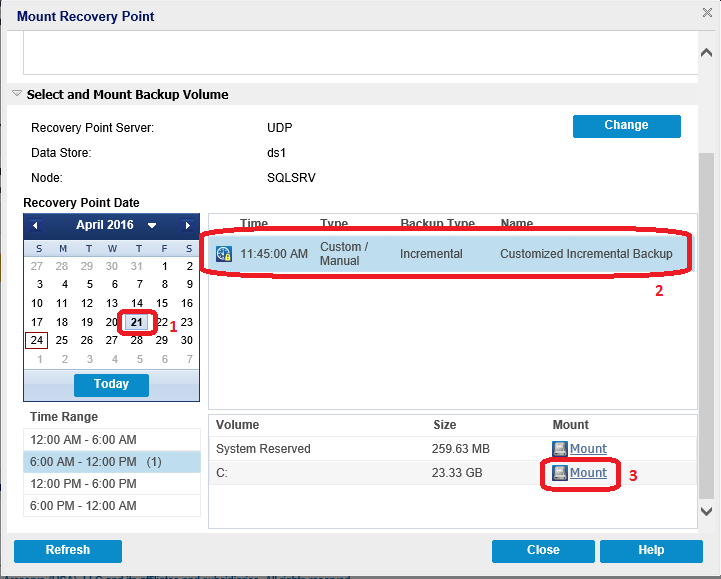This screenshot has height=579, width=721.
Task: Click the vertical scrollbar thumb
Action: click(706, 326)
